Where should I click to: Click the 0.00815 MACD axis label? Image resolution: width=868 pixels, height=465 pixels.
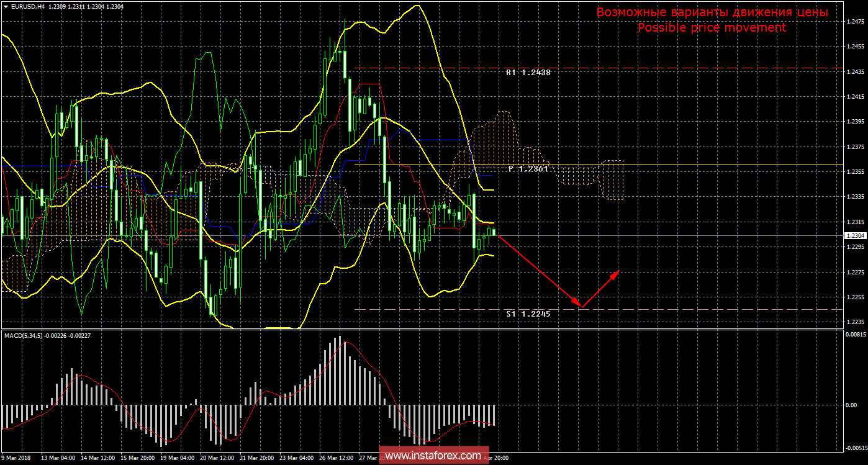pyautogui.click(x=856, y=335)
